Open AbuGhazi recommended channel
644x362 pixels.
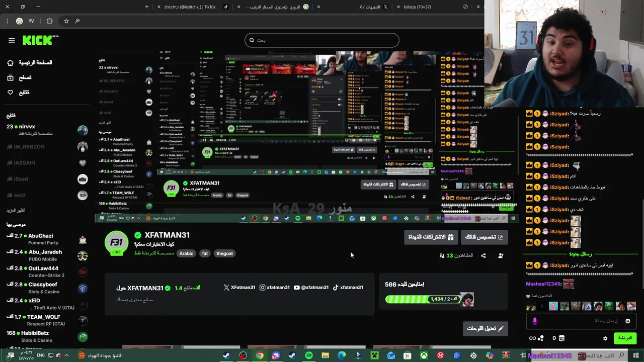click(x=47, y=239)
